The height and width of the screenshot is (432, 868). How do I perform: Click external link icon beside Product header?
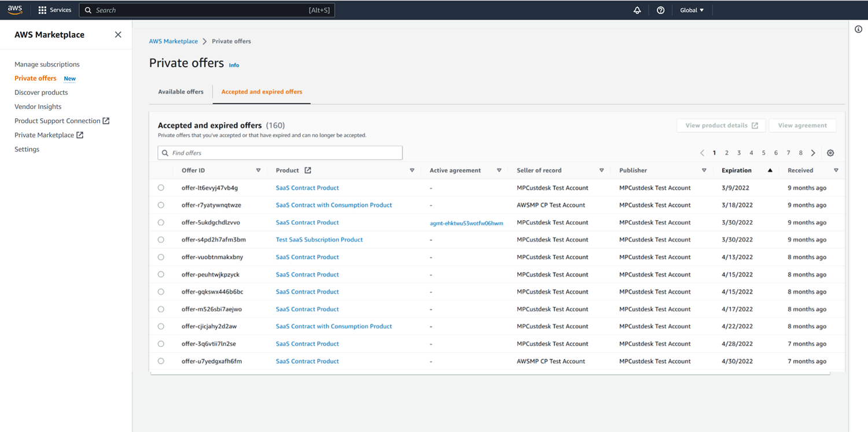[308, 170]
